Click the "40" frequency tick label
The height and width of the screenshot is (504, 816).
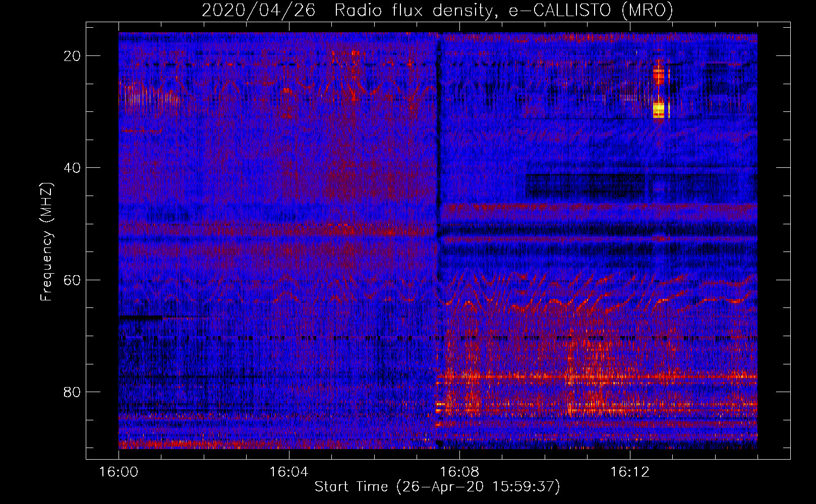point(73,168)
